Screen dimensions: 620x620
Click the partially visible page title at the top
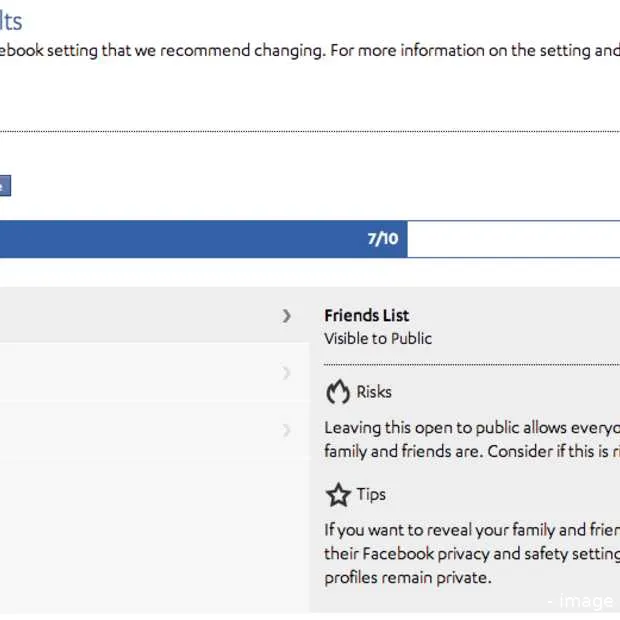[10, 21]
